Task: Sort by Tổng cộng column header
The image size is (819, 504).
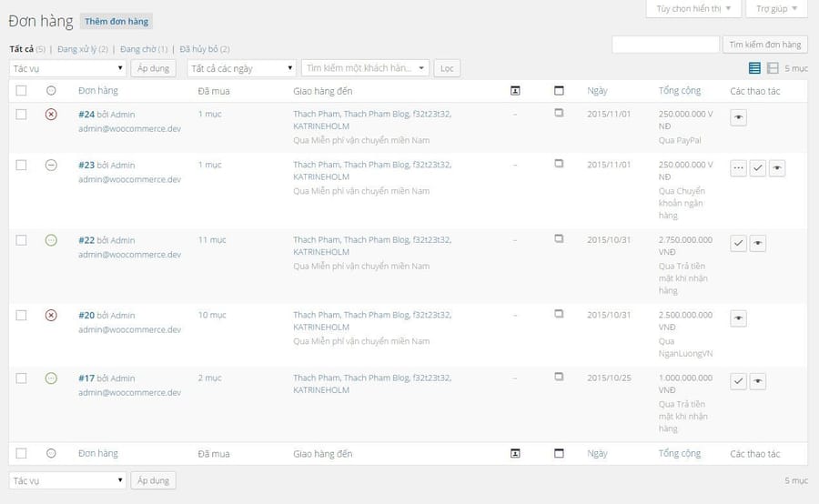Action: (x=680, y=90)
